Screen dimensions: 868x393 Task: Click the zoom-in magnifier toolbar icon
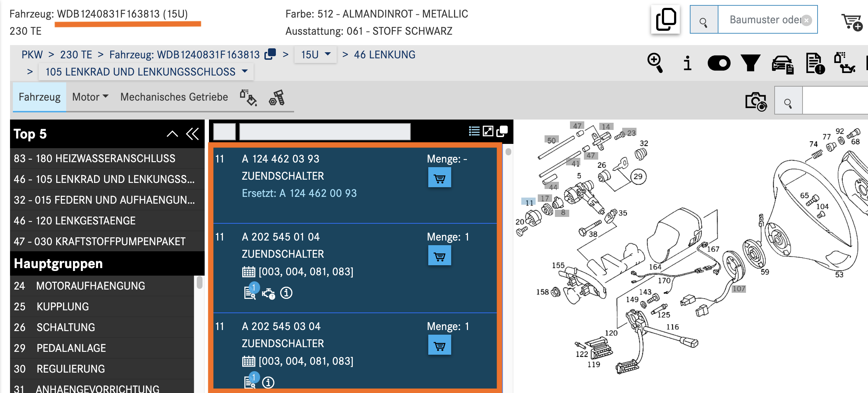[655, 63]
